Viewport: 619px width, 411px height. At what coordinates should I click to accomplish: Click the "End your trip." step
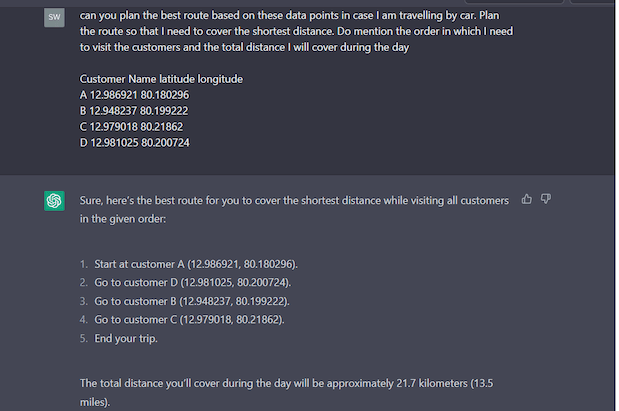point(126,338)
